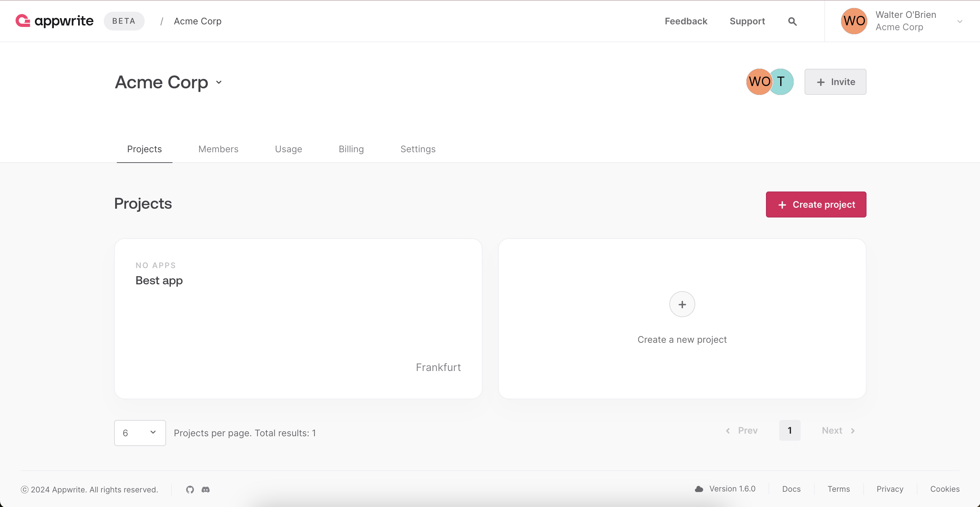
Task: Switch to the Members tab
Action: tap(218, 149)
